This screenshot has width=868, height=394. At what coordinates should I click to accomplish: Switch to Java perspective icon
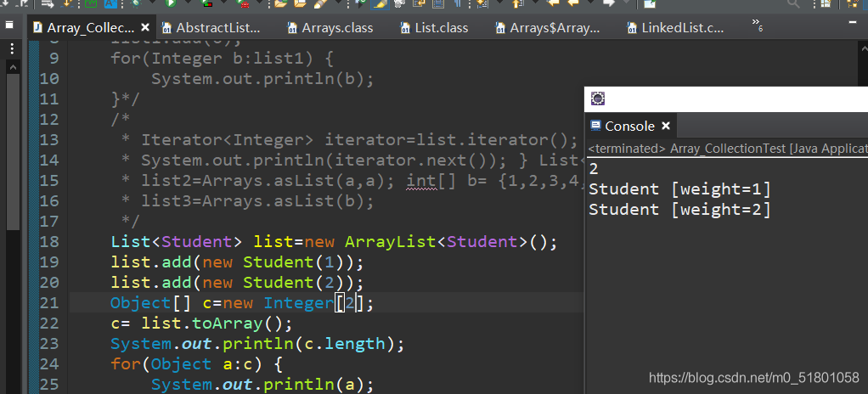click(853, 4)
